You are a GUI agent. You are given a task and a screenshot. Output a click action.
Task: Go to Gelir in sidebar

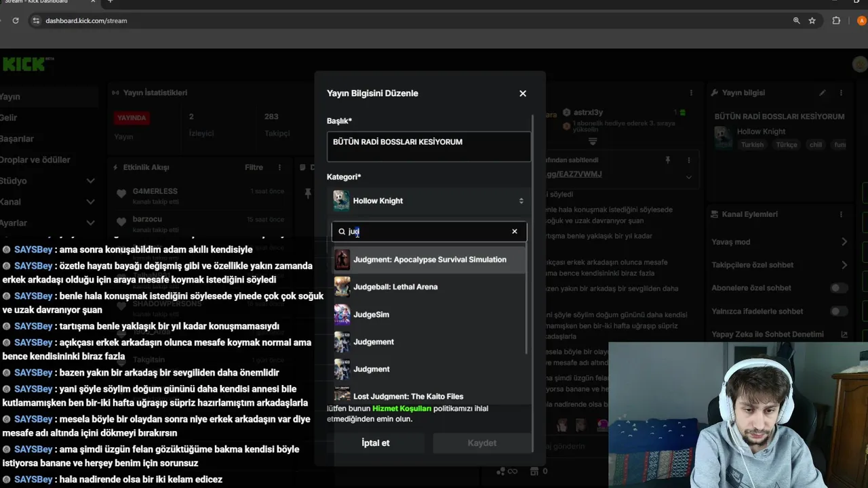[x=9, y=118]
